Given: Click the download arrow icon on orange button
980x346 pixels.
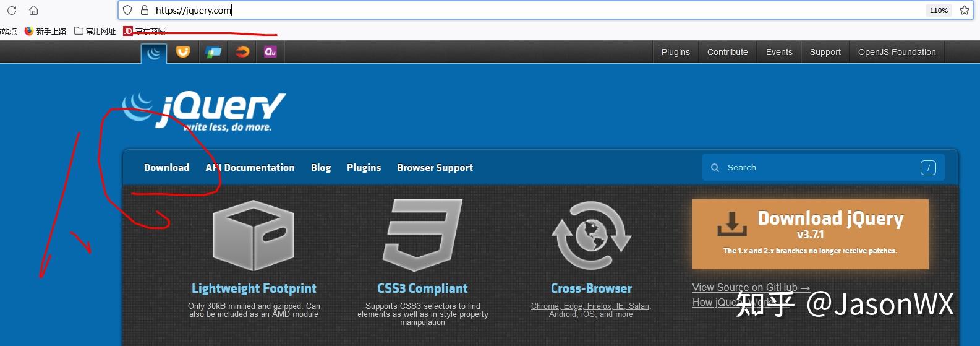Looking at the screenshot, I should pyautogui.click(x=732, y=223).
